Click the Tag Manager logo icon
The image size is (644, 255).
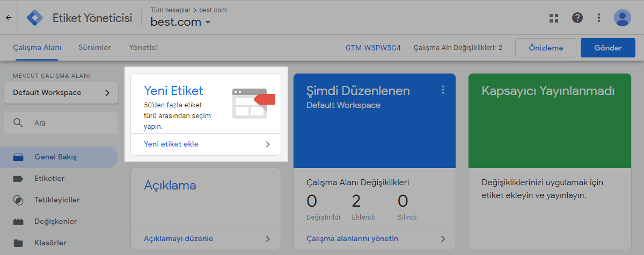tap(35, 18)
